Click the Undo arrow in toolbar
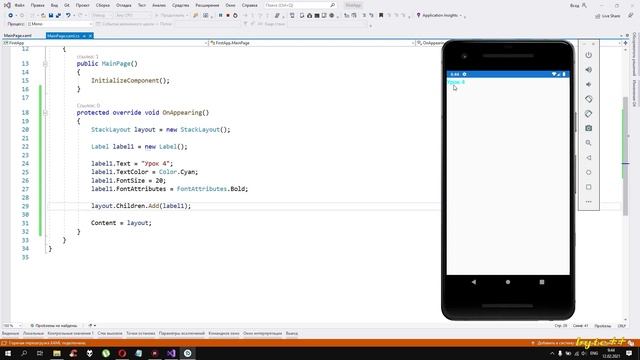 [68, 16]
